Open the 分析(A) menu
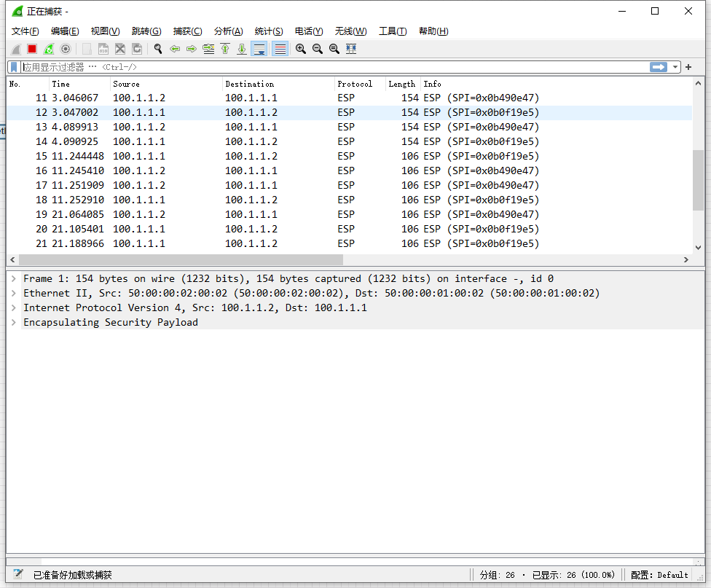711x588 pixels. coord(228,31)
